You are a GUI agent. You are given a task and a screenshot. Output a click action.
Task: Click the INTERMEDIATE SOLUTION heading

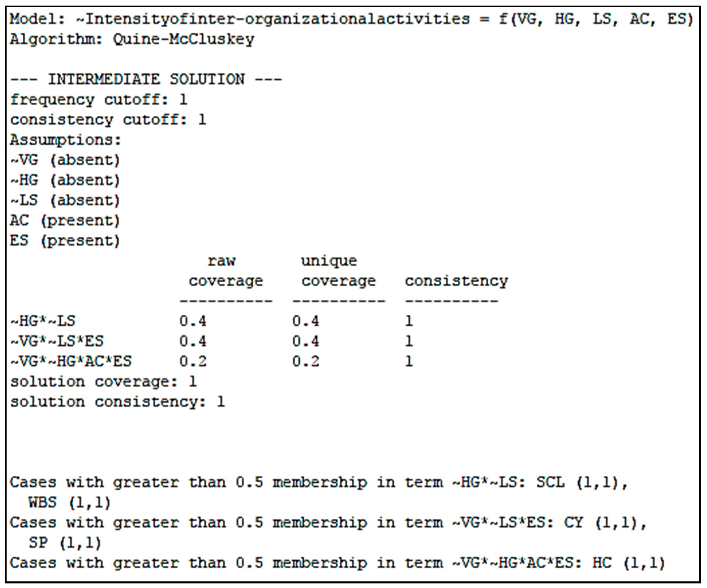(146, 79)
